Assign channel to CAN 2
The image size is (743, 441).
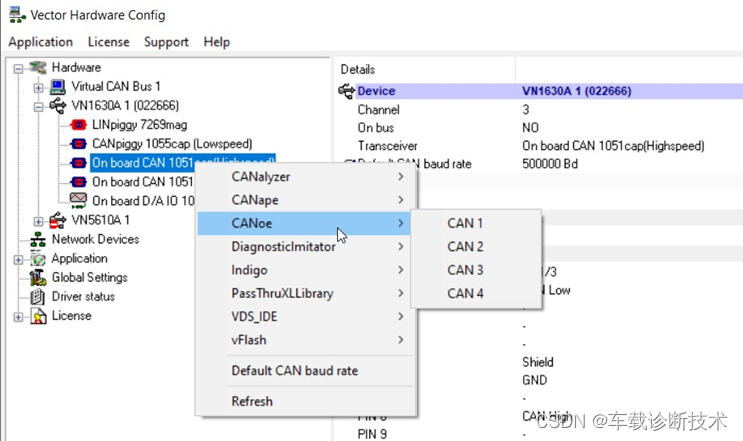point(476,246)
